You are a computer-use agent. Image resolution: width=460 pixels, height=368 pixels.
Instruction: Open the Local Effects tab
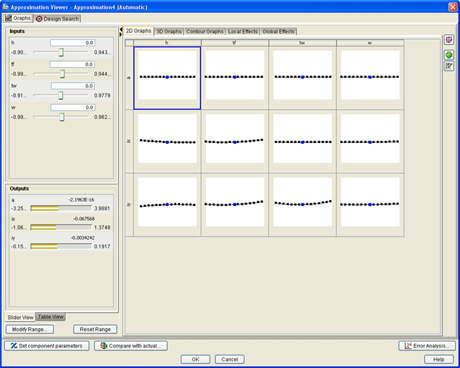coord(243,31)
